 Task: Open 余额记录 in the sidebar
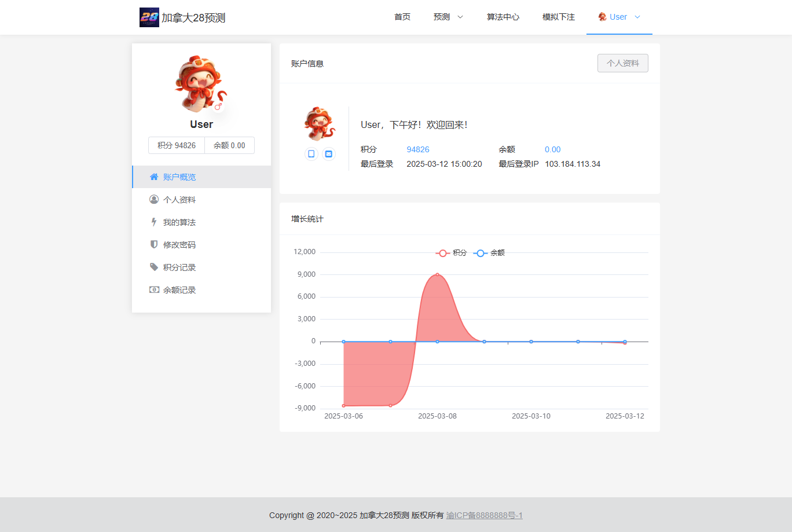[201, 289]
